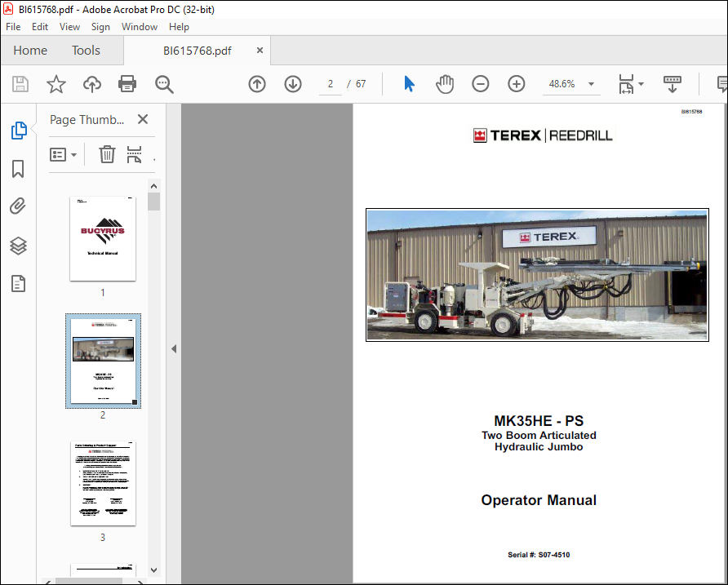Open thumbnail options dropdown menu

[x=63, y=154]
